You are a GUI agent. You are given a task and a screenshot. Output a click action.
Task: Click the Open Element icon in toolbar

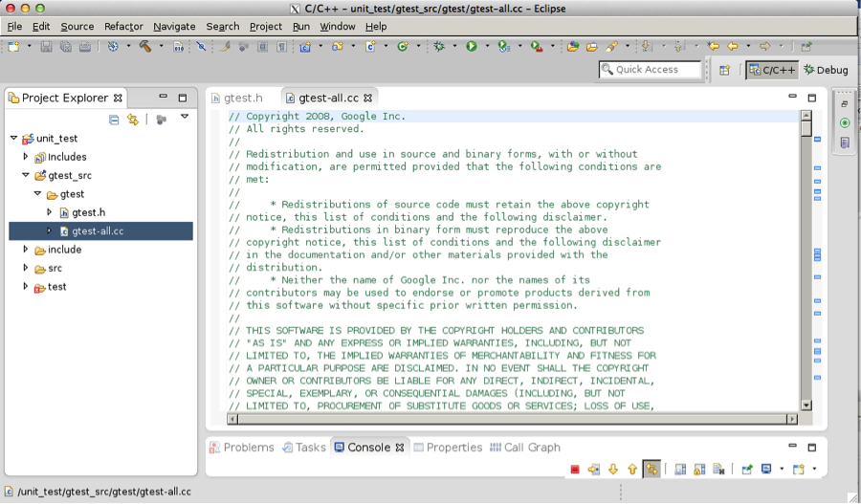[x=573, y=47]
